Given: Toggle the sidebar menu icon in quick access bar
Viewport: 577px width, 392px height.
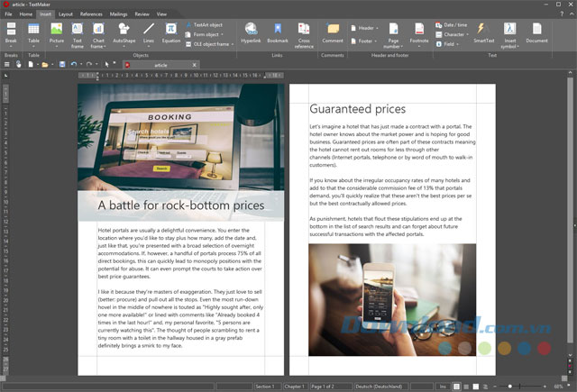Looking at the screenshot, I should point(6,64).
